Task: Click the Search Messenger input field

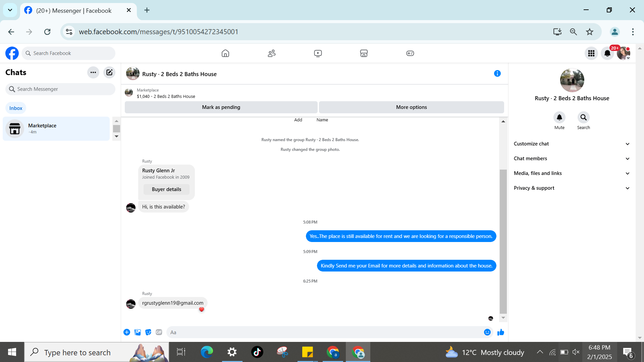Action: [60, 89]
